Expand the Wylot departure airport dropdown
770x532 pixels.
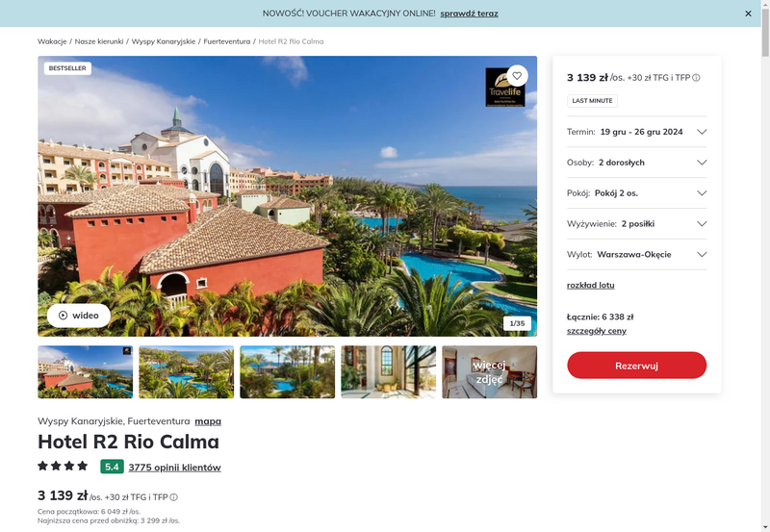636,254
